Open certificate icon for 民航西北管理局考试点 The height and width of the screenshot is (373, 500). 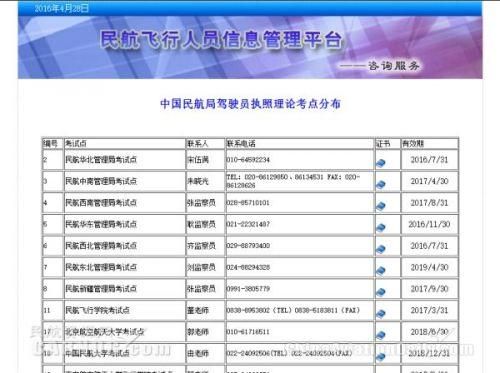(x=380, y=249)
